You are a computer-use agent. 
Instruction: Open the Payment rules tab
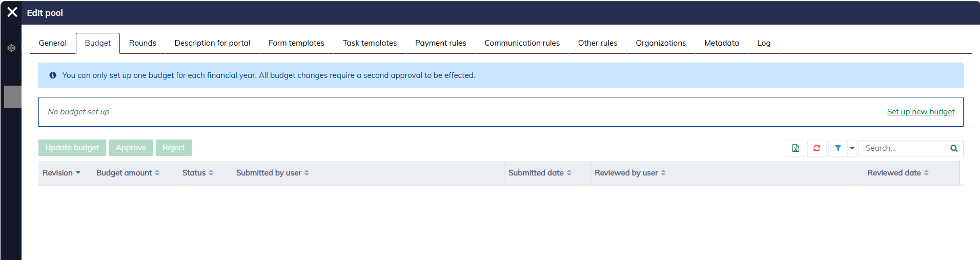point(440,43)
